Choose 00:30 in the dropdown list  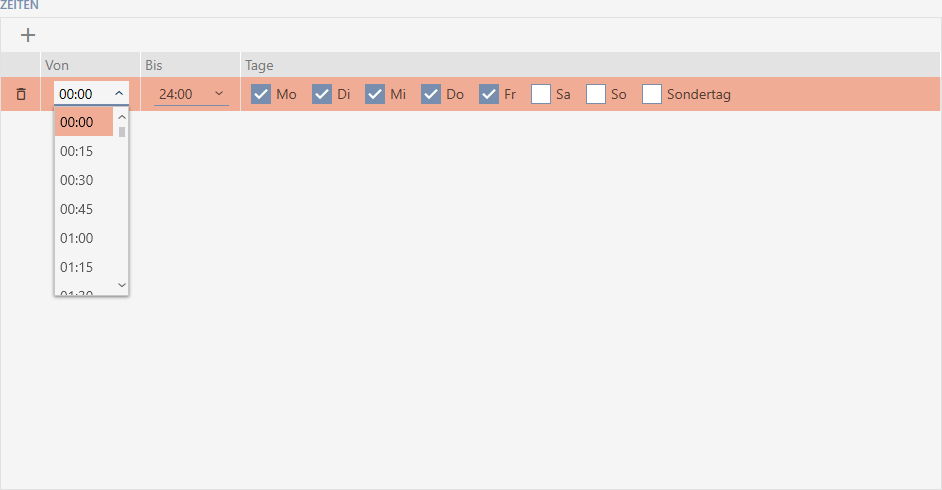coord(76,180)
